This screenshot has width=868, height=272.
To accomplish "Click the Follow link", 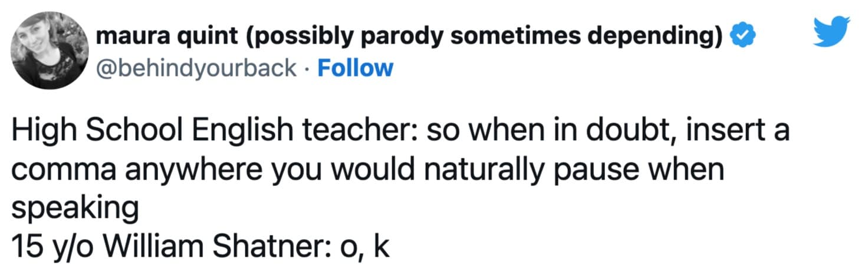I will [355, 68].
